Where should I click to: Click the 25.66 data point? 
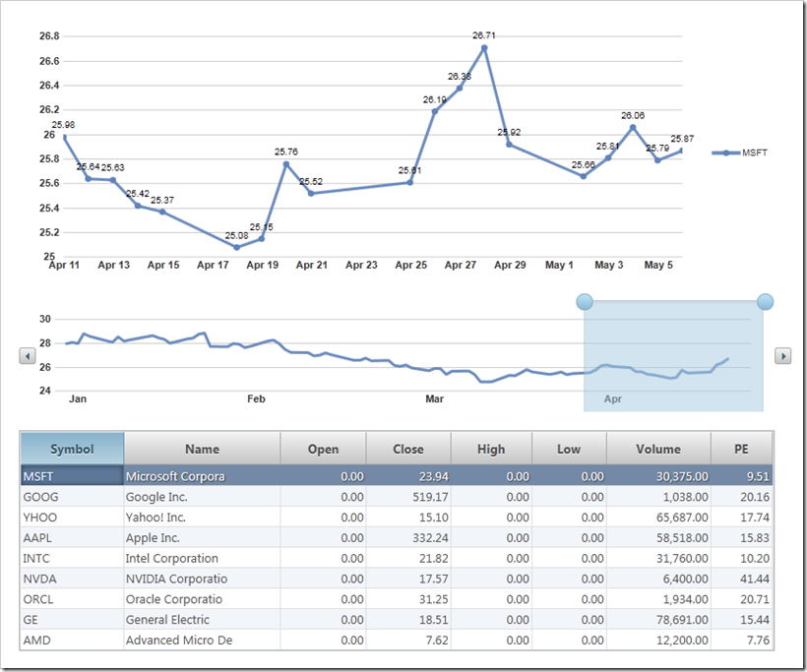[584, 176]
